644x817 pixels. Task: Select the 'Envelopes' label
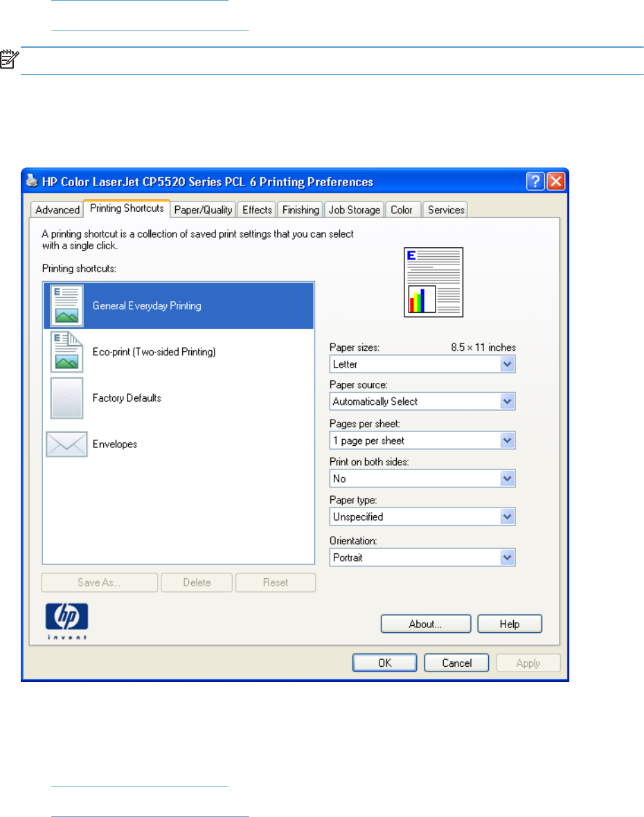tap(115, 444)
